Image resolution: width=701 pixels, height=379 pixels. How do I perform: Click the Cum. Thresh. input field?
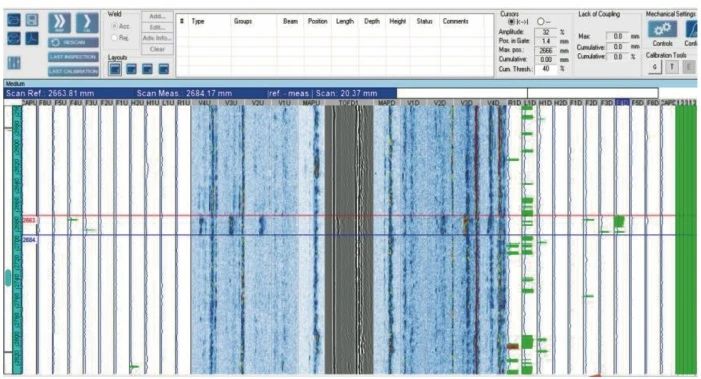[x=546, y=69]
